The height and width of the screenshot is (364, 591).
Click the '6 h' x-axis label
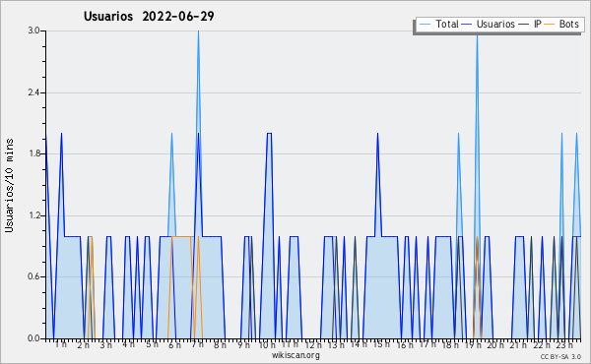click(x=174, y=344)
